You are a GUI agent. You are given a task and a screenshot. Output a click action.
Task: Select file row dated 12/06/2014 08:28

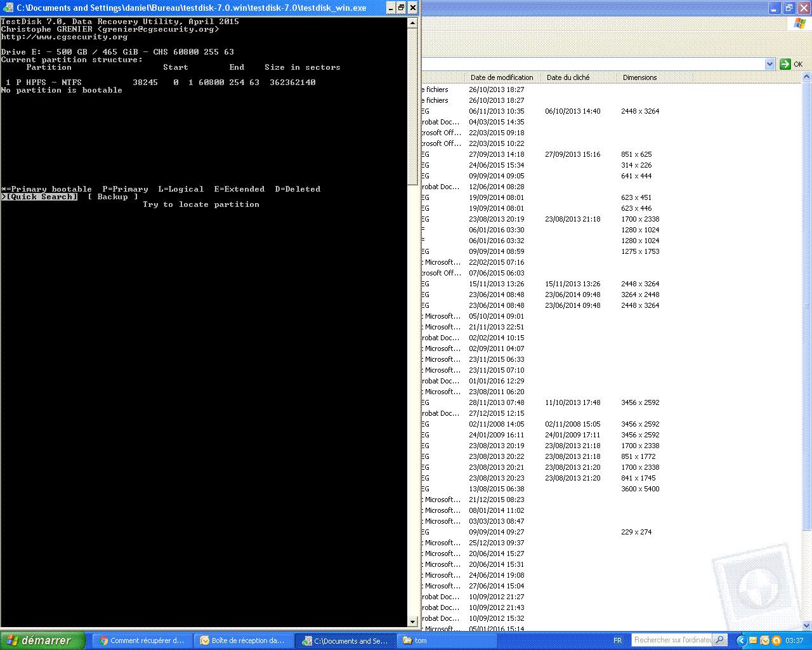coord(612,187)
